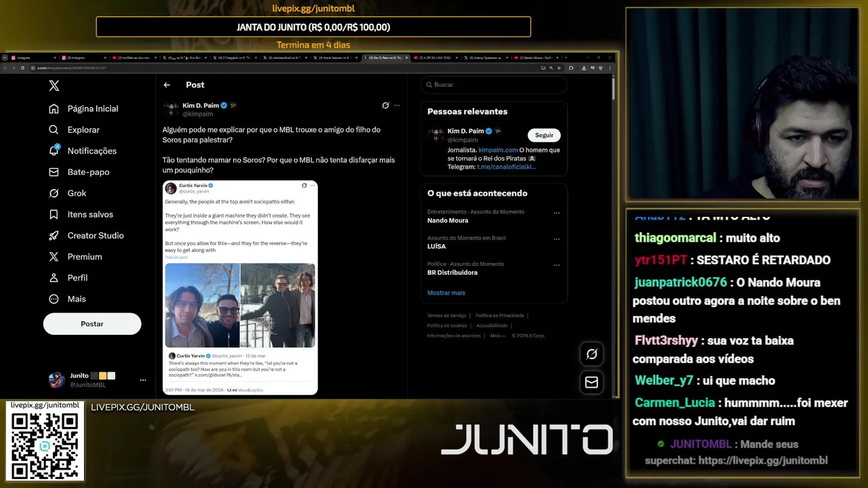Open the Premium page
The width and height of the screenshot is (868, 488).
pos(75,256)
